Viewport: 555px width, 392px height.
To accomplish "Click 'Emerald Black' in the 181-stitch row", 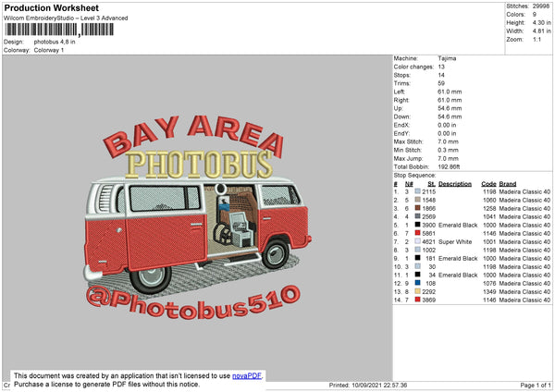I will click(x=458, y=258).
